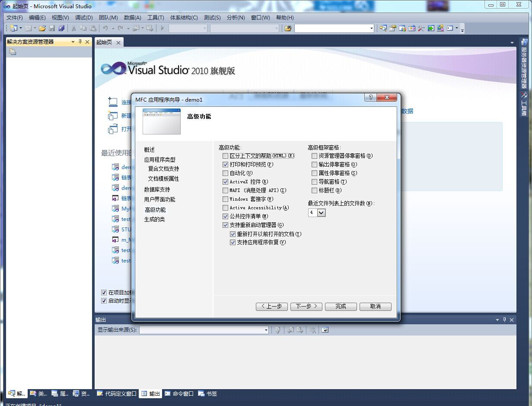The height and width of the screenshot is (406, 532).
Task: Click the Find in Files icon
Action: click(288, 28)
